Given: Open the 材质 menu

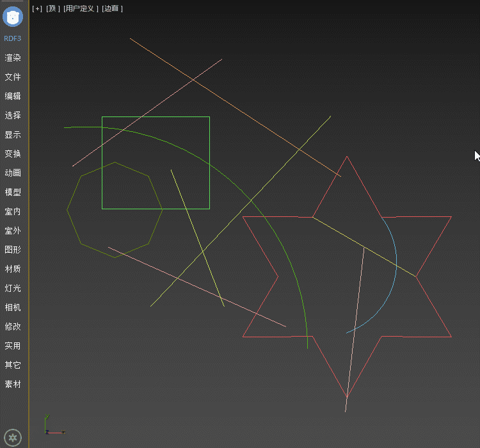Looking at the screenshot, I should point(13,269).
